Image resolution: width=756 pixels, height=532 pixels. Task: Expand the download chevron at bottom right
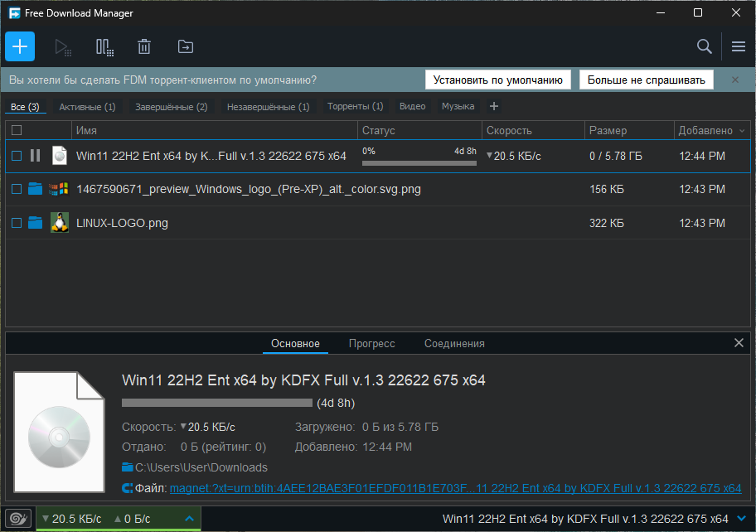pos(742,519)
